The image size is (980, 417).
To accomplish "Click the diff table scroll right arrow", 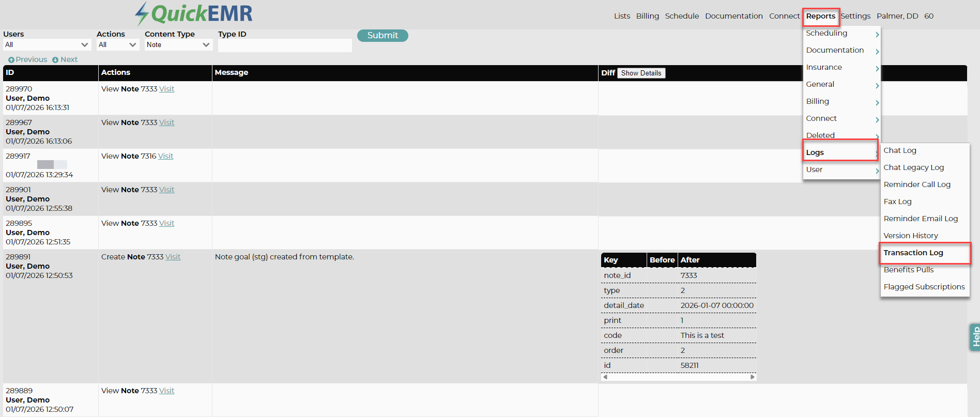I will click(753, 377).
